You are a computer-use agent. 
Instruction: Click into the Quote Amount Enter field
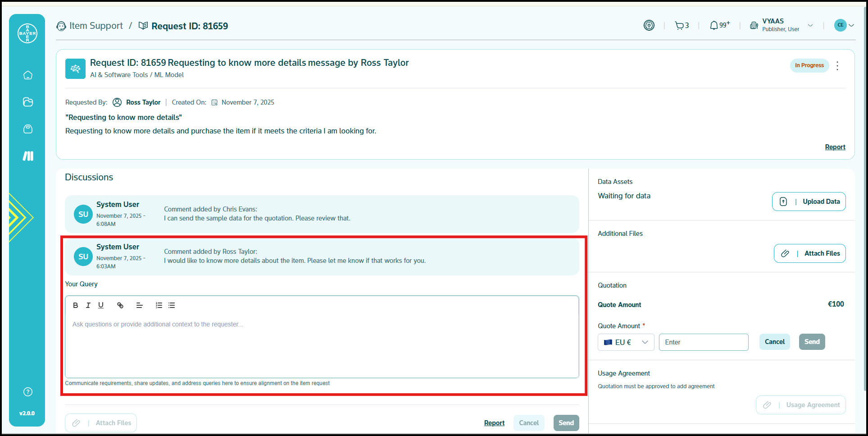703,342
